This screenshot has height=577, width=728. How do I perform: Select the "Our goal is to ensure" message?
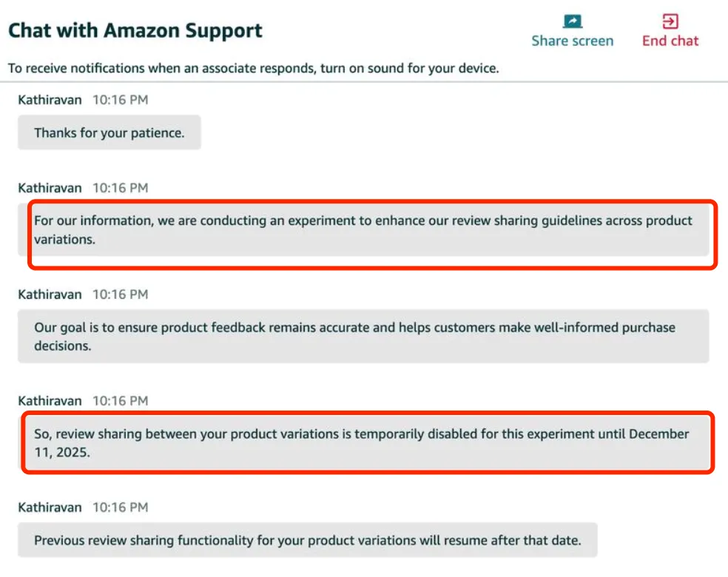(x=363, y=336)
